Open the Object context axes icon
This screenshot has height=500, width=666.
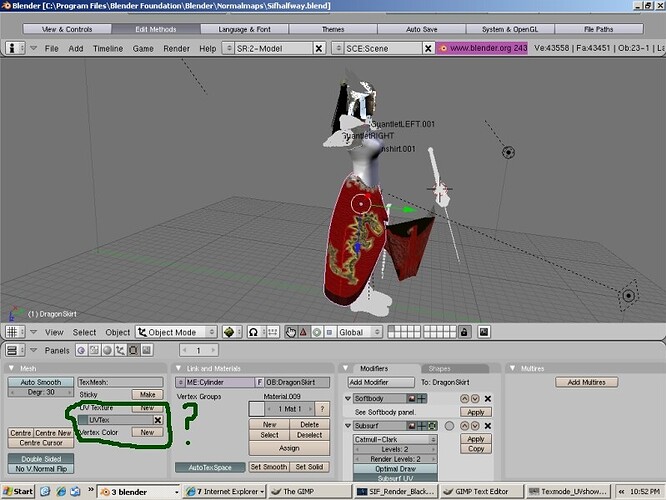click(120, 350)
